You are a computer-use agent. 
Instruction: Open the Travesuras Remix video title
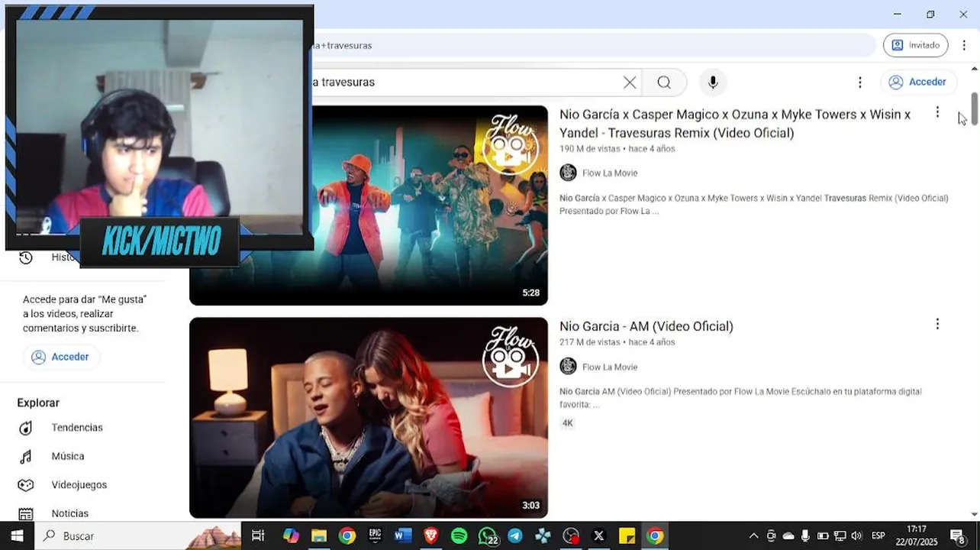click(x=735, y=124)
